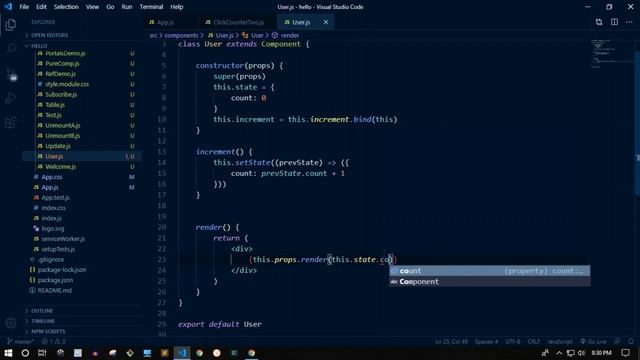
Task: Open the Manage gear icon
Action: pos(11,323)
